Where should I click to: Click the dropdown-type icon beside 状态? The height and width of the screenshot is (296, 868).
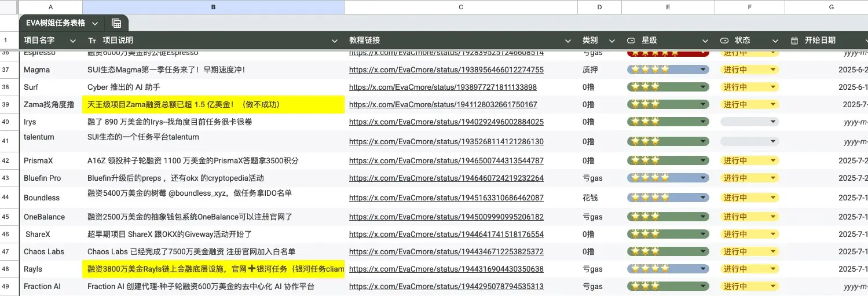click(x=724, y=41)
